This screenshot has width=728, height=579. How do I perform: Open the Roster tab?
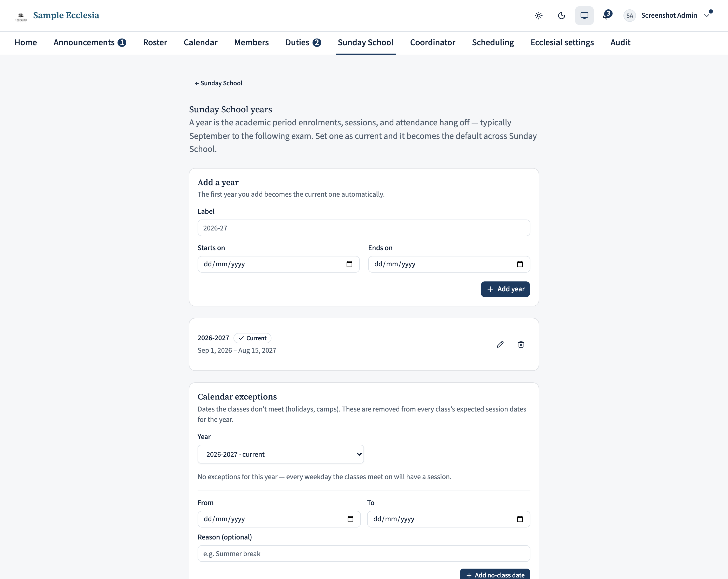(155, 42)
